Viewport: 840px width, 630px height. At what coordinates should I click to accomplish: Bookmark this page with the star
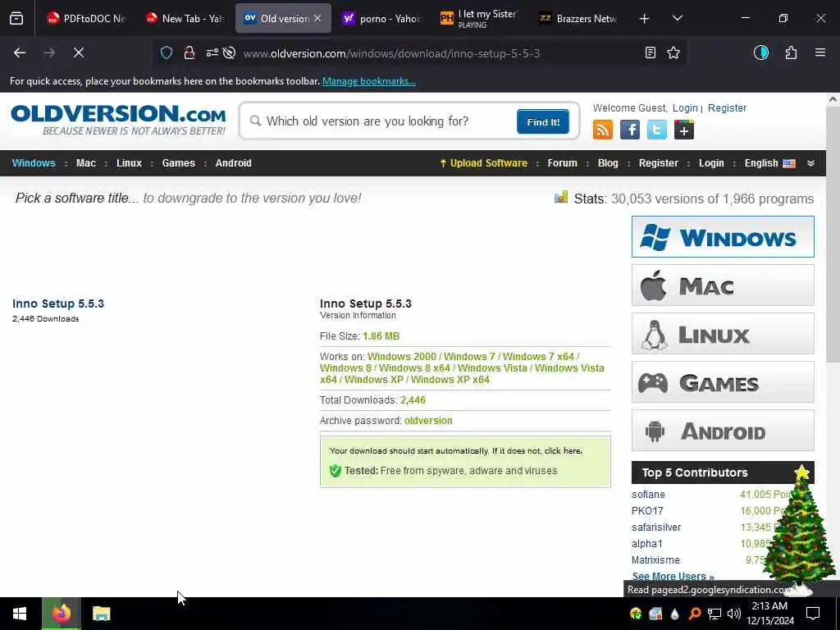pos(673,52)
